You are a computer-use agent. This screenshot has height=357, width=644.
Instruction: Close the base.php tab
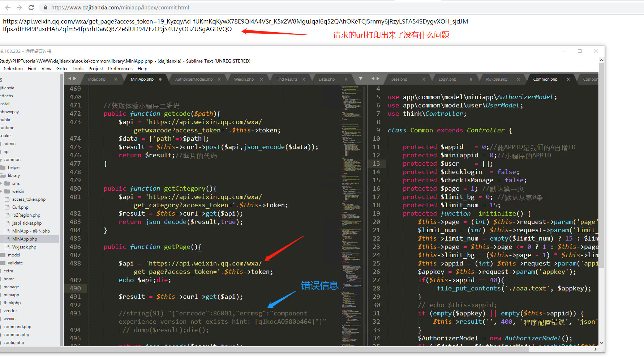[x=424, y=79]
